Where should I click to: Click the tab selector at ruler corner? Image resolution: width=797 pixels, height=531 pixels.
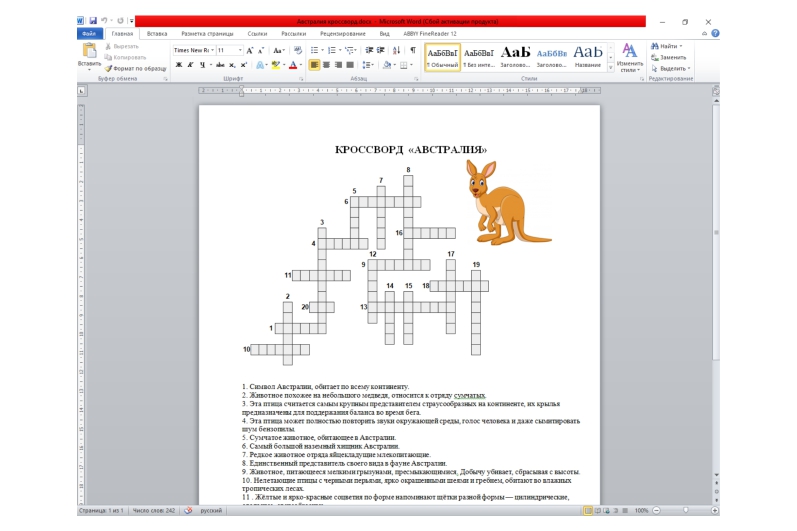[x=82, y=91]
